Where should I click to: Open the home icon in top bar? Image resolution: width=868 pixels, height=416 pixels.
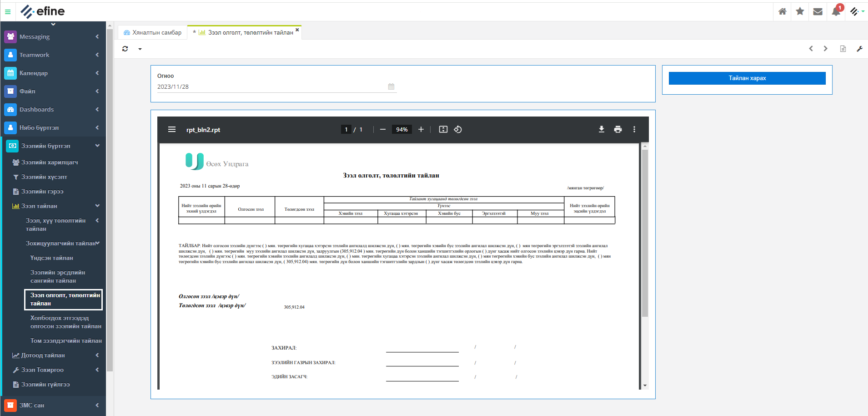point(782,11)
